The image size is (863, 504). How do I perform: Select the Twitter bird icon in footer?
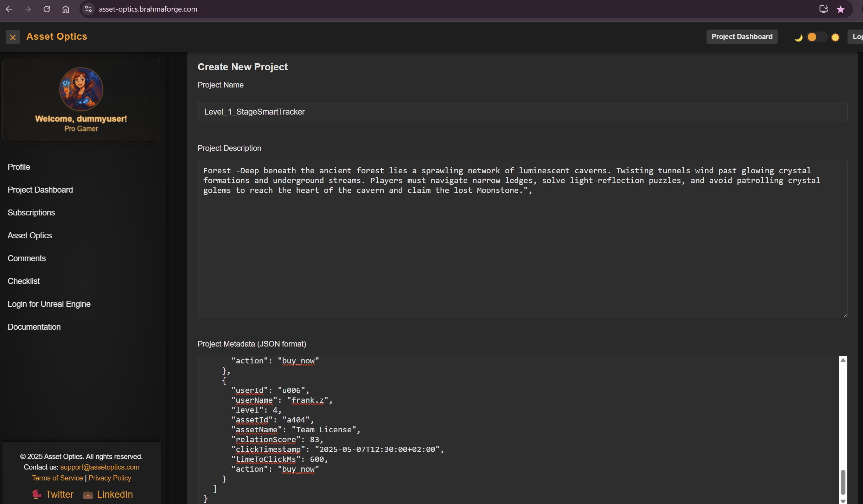[x=36, y=494]
